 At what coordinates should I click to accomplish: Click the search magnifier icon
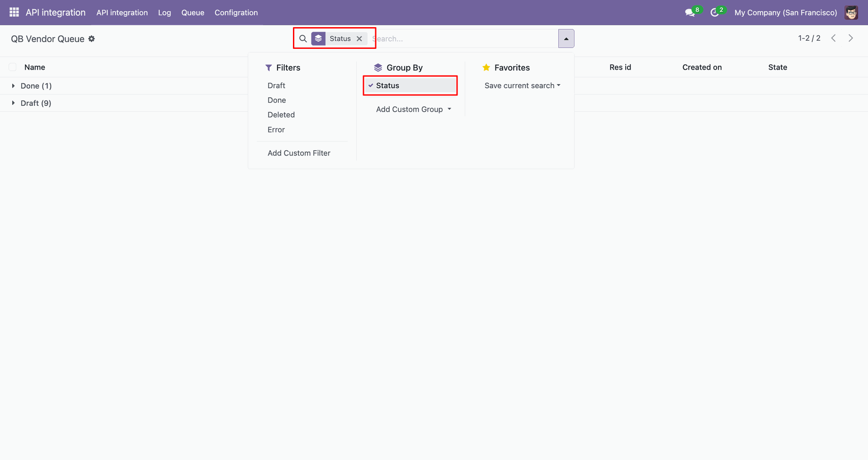tap(303, 39)
